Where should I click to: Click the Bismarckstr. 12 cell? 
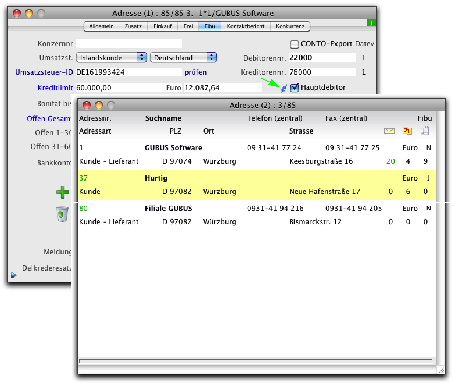[315, 222]
